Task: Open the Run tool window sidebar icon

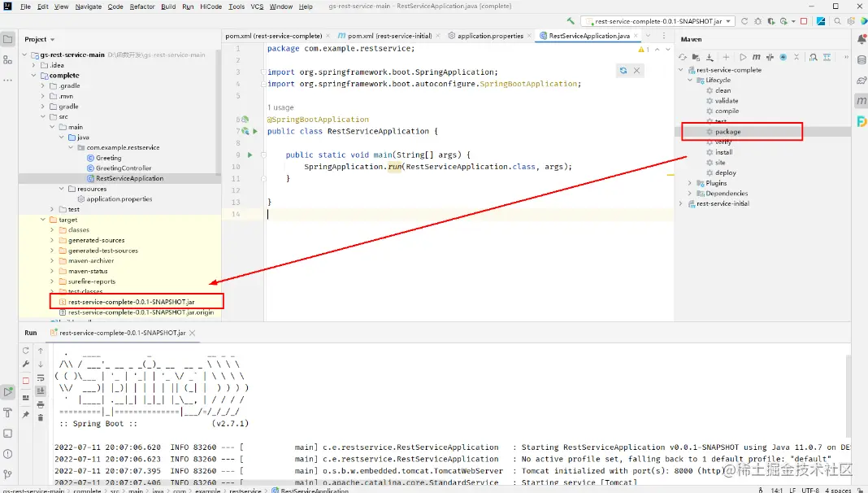Action: (x=8, y=392)
